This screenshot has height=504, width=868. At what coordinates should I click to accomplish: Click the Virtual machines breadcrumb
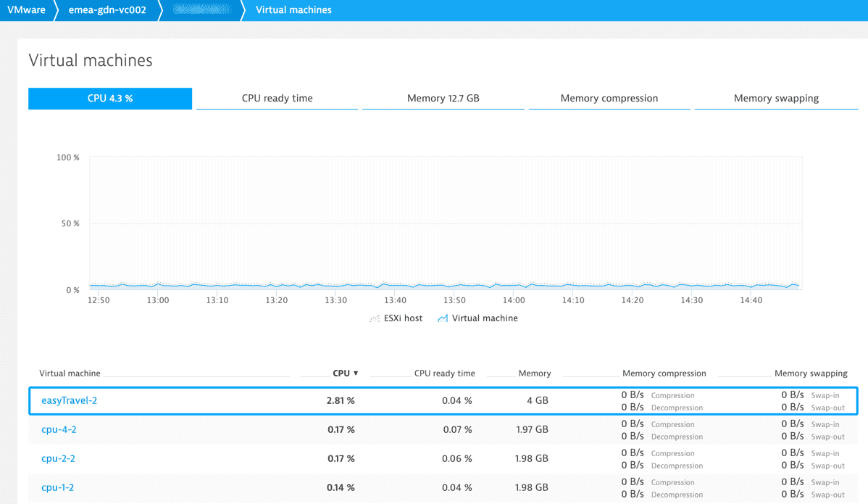pos(293,10)
